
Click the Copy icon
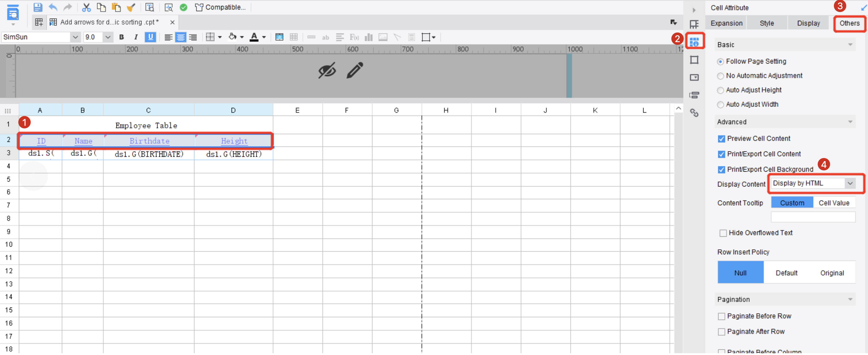coord(101,7)
